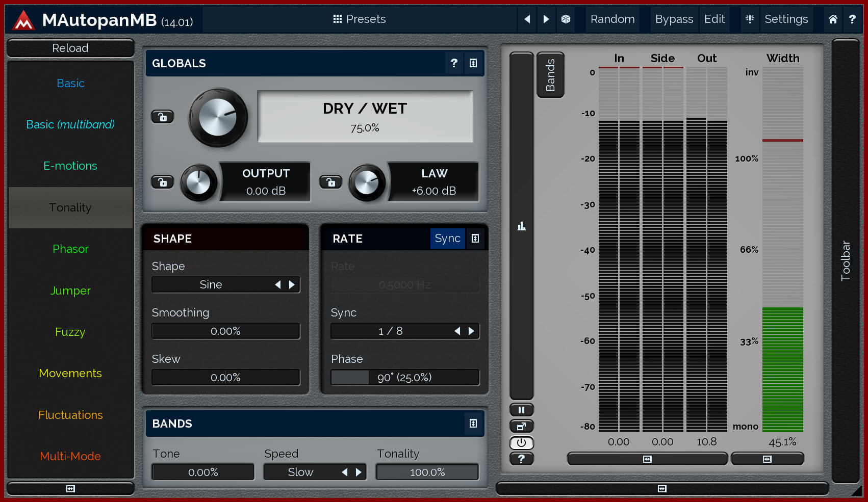Select next Shape with right arrow
Image resolution: width=868 pixels, height=502 pixels.
coord(292,284)
